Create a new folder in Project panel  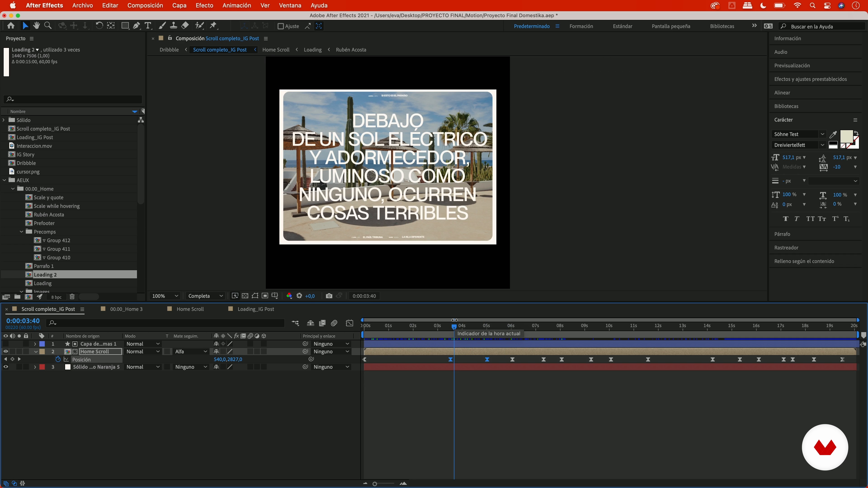(17, 297)
